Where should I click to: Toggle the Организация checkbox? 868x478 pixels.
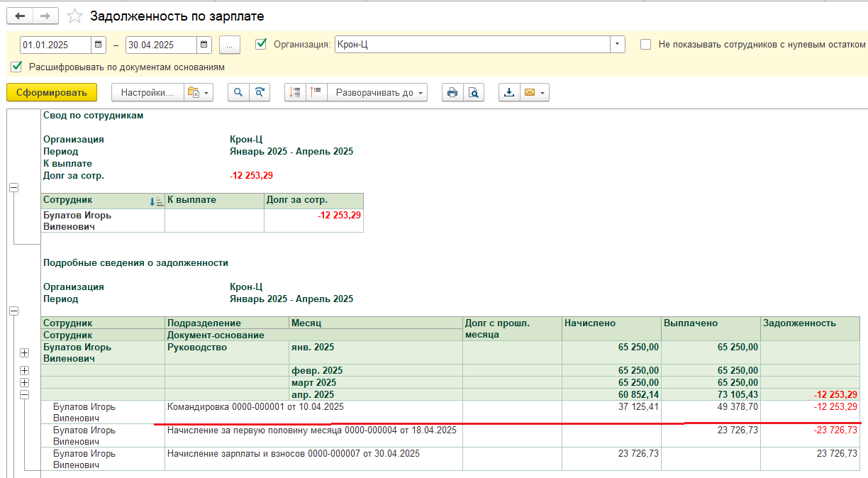click(x=261, y=44)
